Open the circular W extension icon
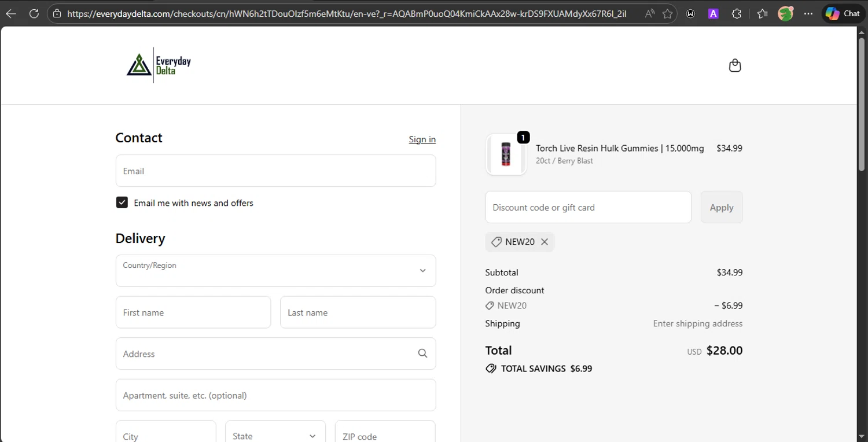The width and height of the screenshot is (868, 442). click(x=690, y=13)
